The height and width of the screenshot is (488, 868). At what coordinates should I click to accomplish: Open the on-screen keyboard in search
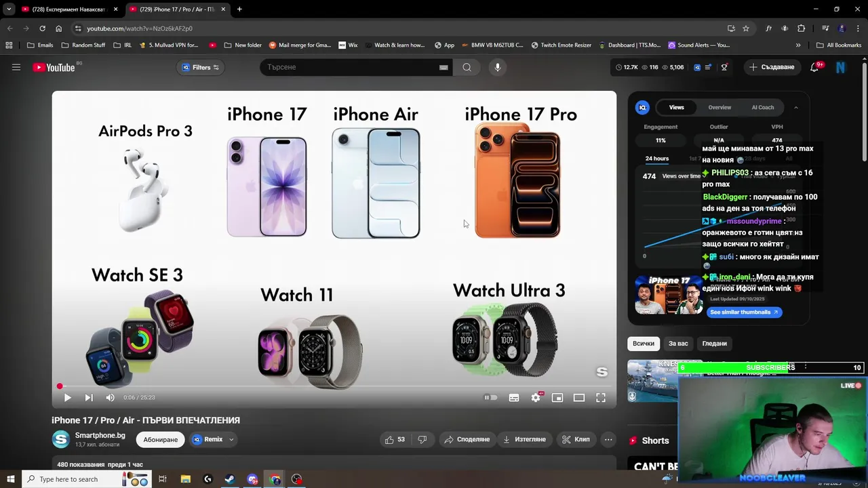443,67
